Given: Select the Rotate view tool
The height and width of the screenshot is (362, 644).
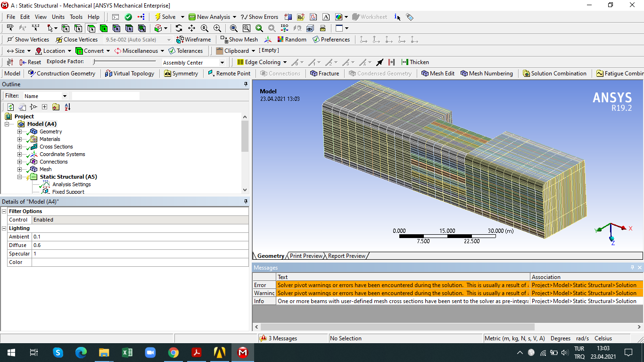Looking at the screenshot, I should pos(179,28).
